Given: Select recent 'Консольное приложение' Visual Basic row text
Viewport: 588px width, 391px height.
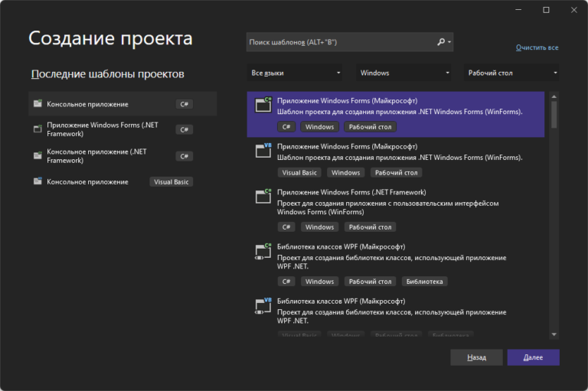Looking at the screenshot, I should point(87,182).
